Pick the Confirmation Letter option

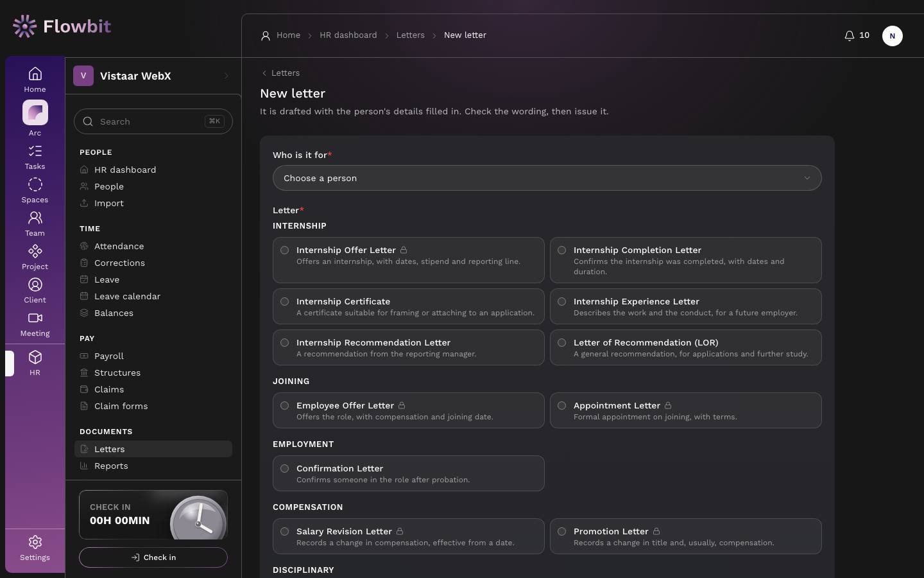click(409, 473)
